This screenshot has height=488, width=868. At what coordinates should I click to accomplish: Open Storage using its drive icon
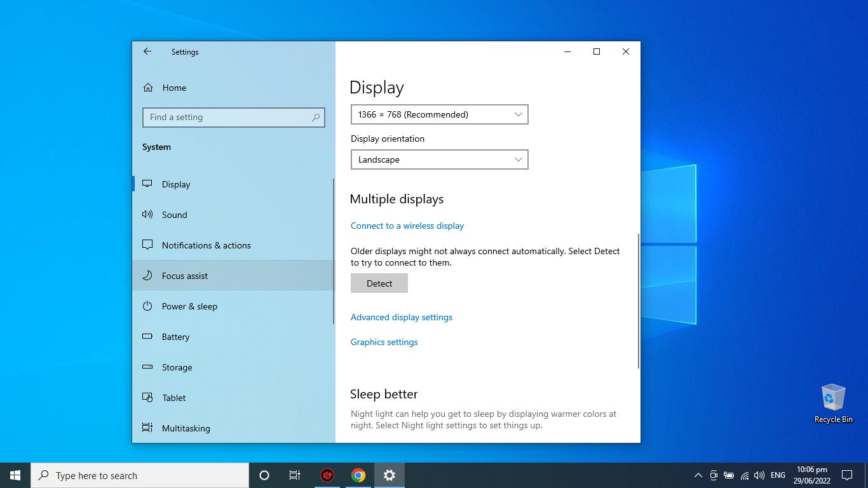147,367
